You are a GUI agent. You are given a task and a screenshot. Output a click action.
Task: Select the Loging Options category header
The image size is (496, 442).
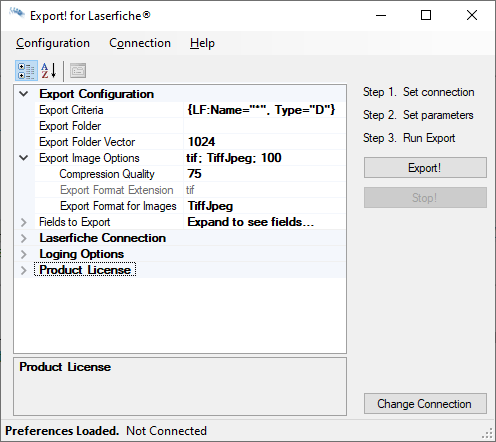[82, 254]
